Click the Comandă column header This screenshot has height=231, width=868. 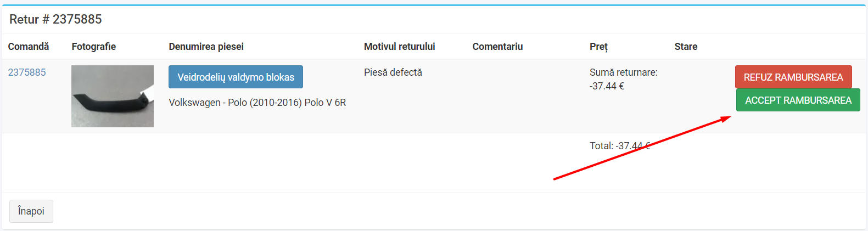click(29, 47)
